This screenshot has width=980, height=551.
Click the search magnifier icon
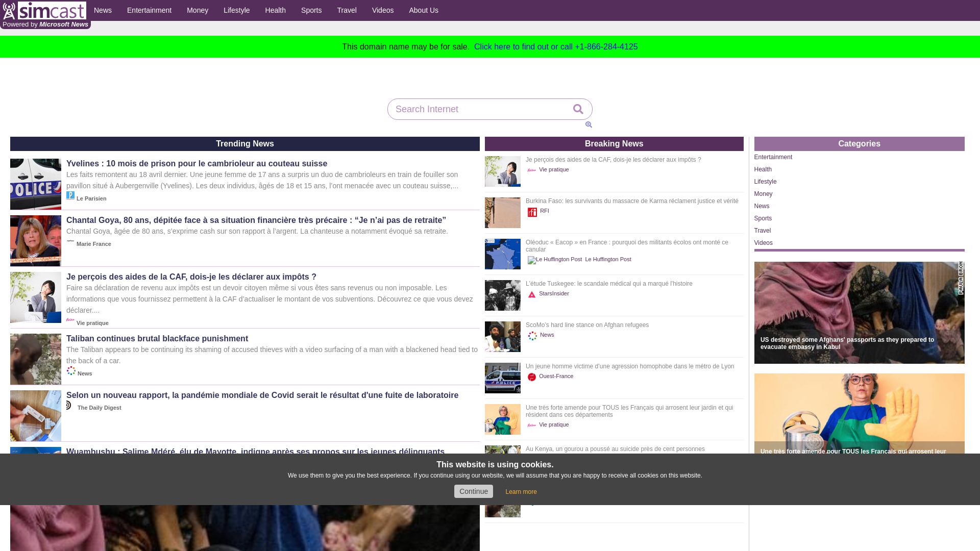578,109
